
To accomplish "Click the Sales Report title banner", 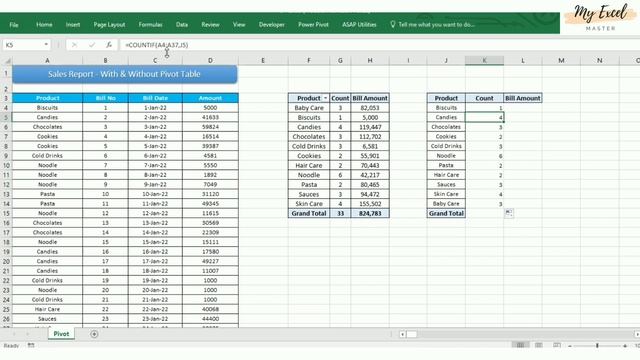I will coord(124,74).
